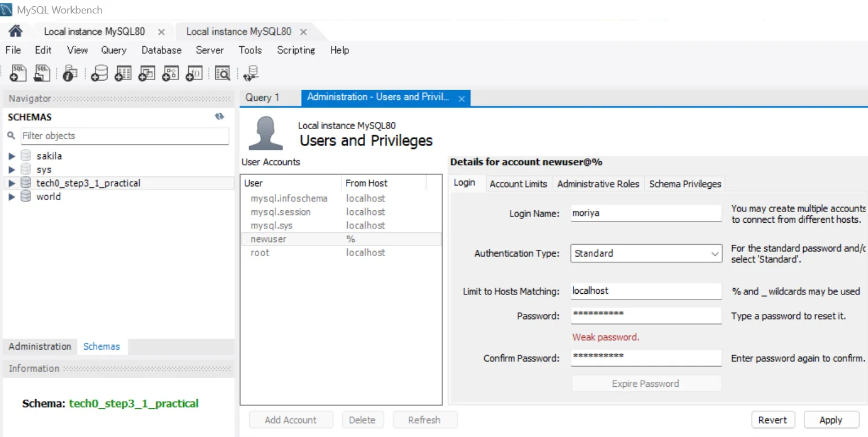Open the Scripting menu
Viewport: 868px width, 437px height.
(296, 50)
